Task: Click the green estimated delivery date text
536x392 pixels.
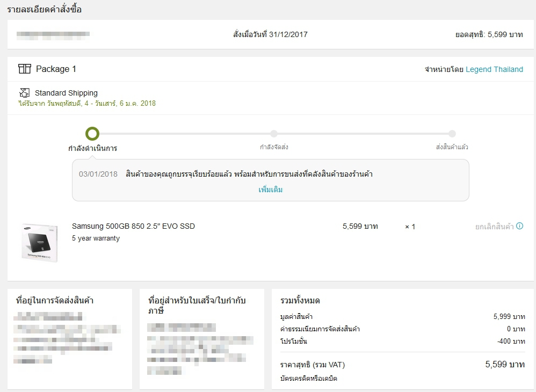Action: coord(87,103)
